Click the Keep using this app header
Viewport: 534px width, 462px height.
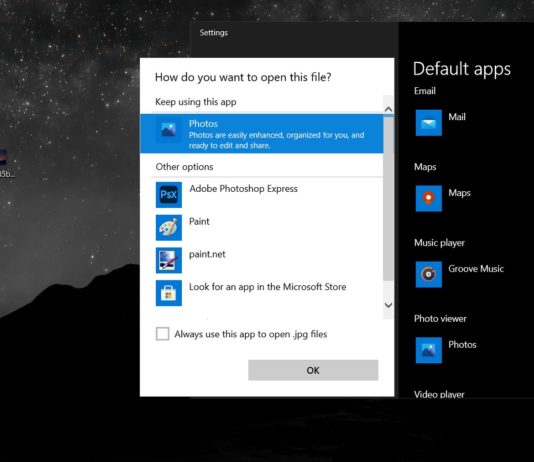(x=196, y=102)
